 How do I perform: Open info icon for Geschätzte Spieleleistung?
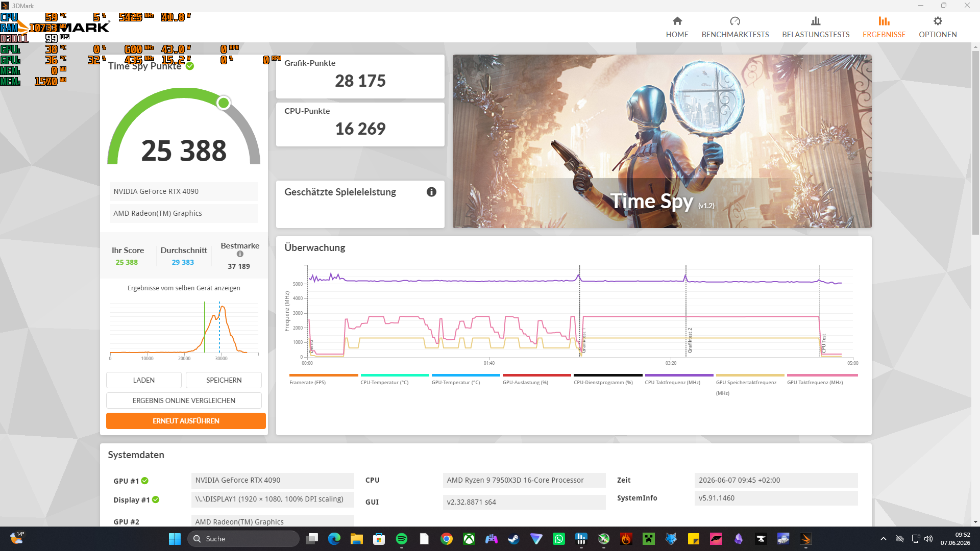[x=431, y=192]
